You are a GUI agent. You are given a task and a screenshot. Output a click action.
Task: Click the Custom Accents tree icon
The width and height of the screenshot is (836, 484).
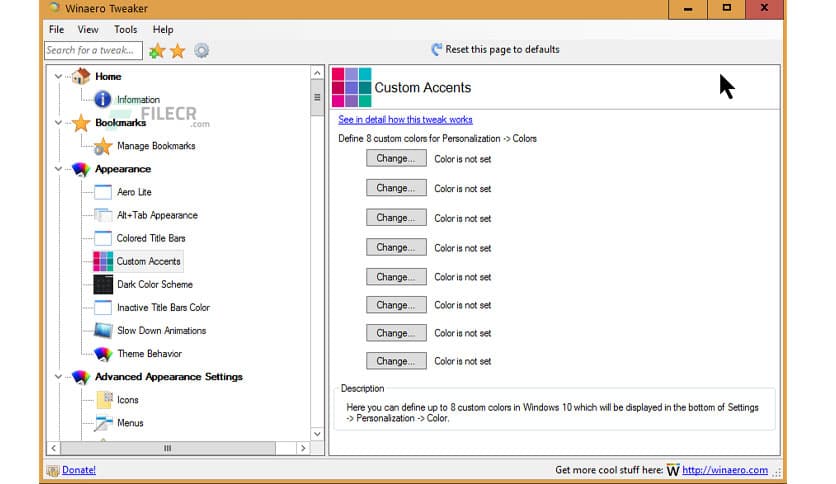(x=102, y=261)
